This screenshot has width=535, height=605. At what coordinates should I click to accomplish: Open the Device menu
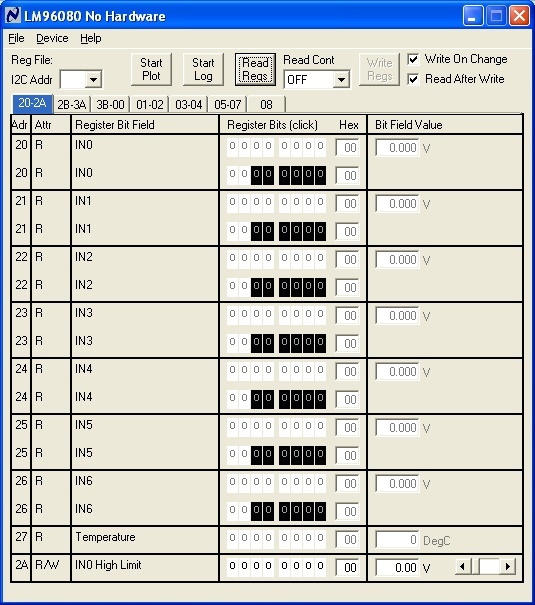click(x=52, y=38)
